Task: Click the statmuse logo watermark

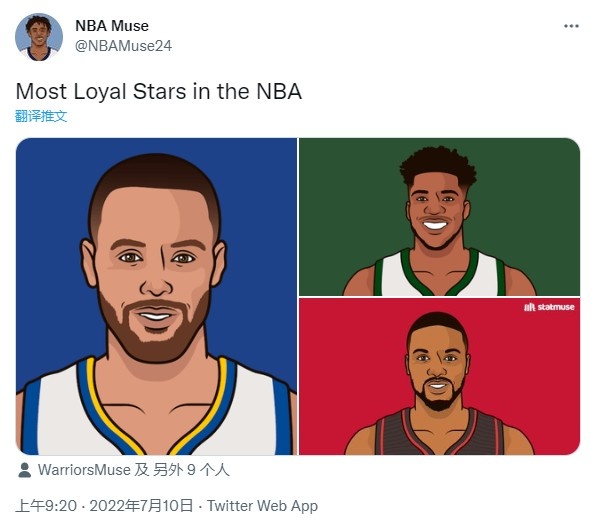Action: pos(549,307)
